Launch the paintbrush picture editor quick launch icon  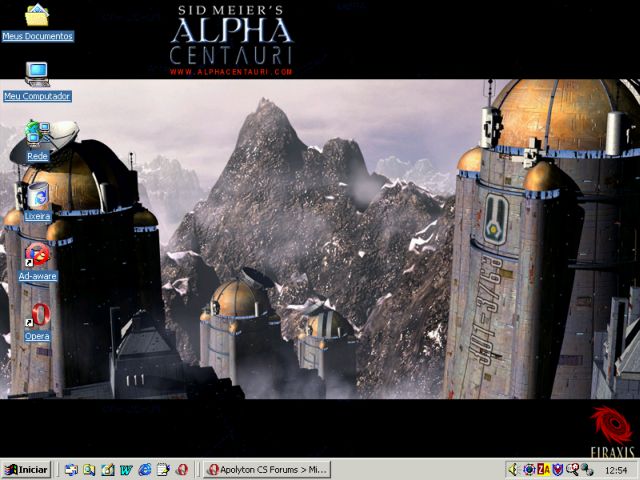[108, 470]
